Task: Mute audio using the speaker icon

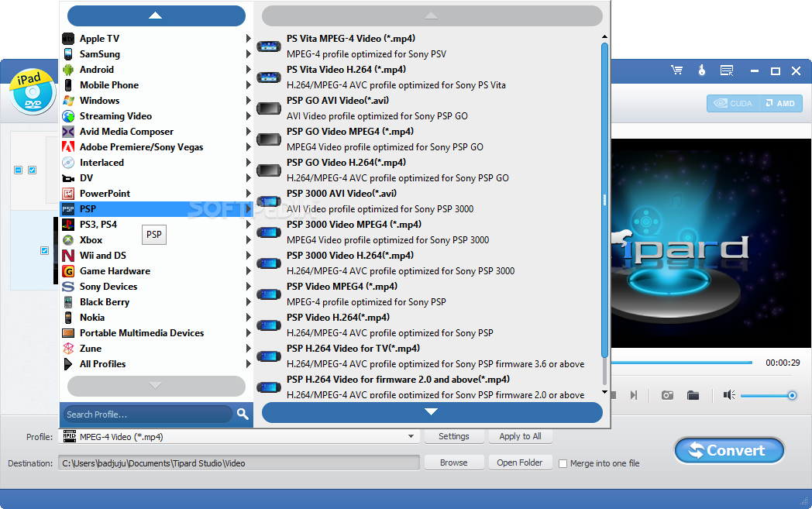Action: coord(729,396)
